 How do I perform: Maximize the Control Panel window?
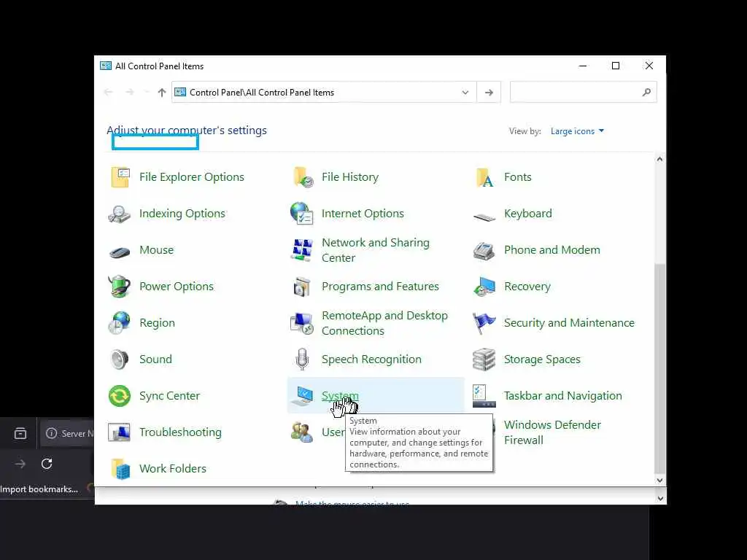point(616,66)
